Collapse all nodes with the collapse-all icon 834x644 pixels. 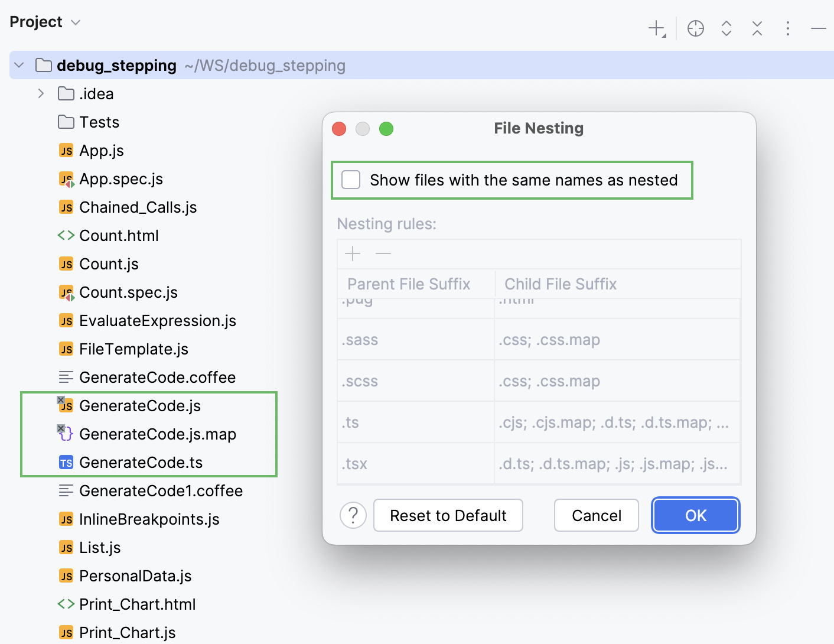(757, 28)
